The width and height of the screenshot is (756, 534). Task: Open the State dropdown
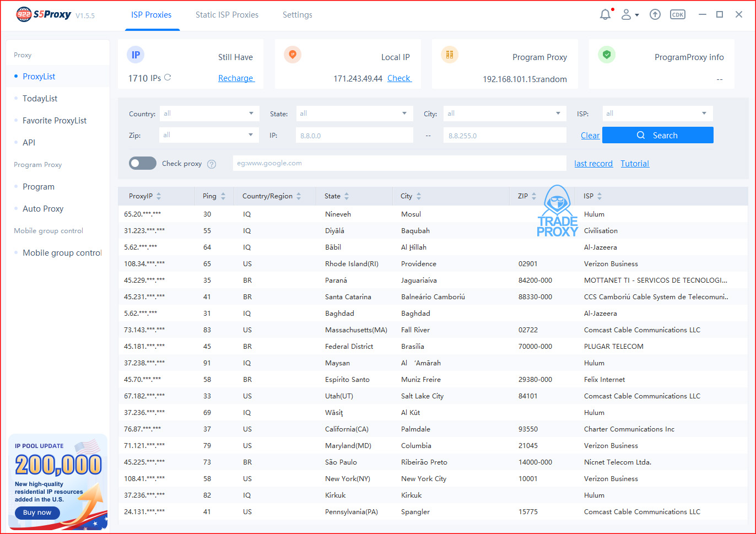coord(354,114)
